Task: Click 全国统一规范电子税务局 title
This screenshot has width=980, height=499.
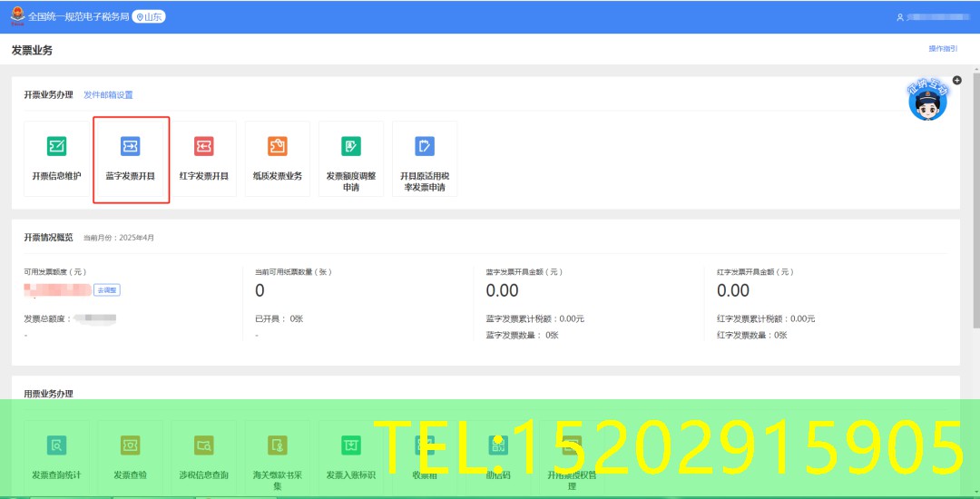Action: tap(79, 17)
